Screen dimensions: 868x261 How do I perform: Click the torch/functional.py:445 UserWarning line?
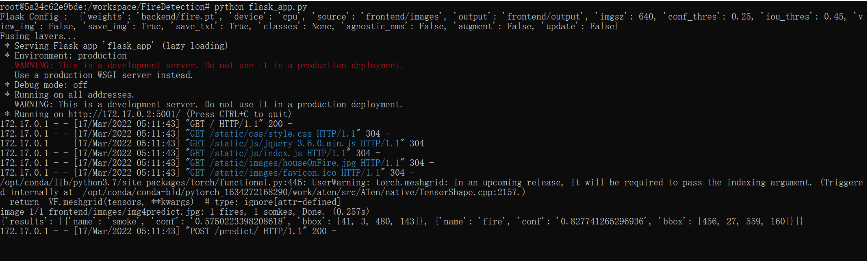[x=431, y=183]
